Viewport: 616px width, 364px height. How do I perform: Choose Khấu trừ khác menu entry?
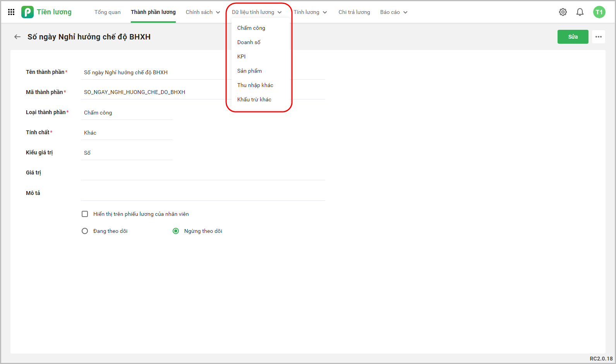pyautogui.click(x=254, y=99)
